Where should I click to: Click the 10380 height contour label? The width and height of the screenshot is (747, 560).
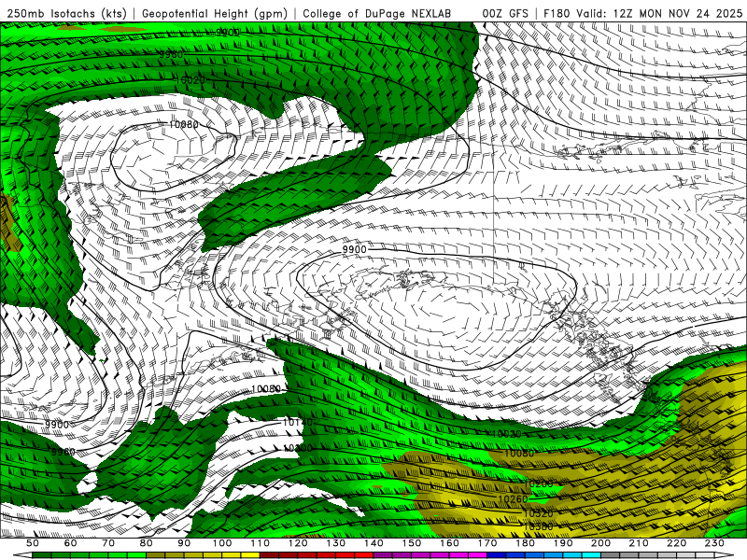click(539, 526)
